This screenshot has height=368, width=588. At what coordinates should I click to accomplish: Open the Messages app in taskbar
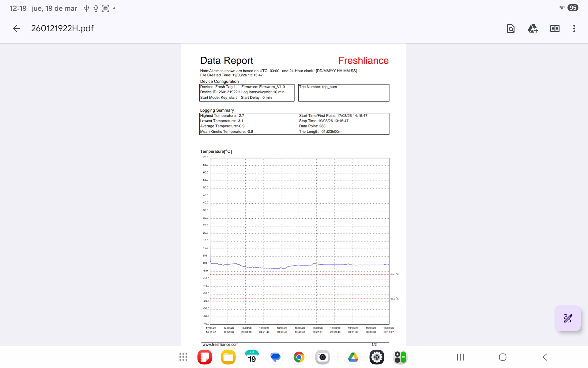(275, 357)
